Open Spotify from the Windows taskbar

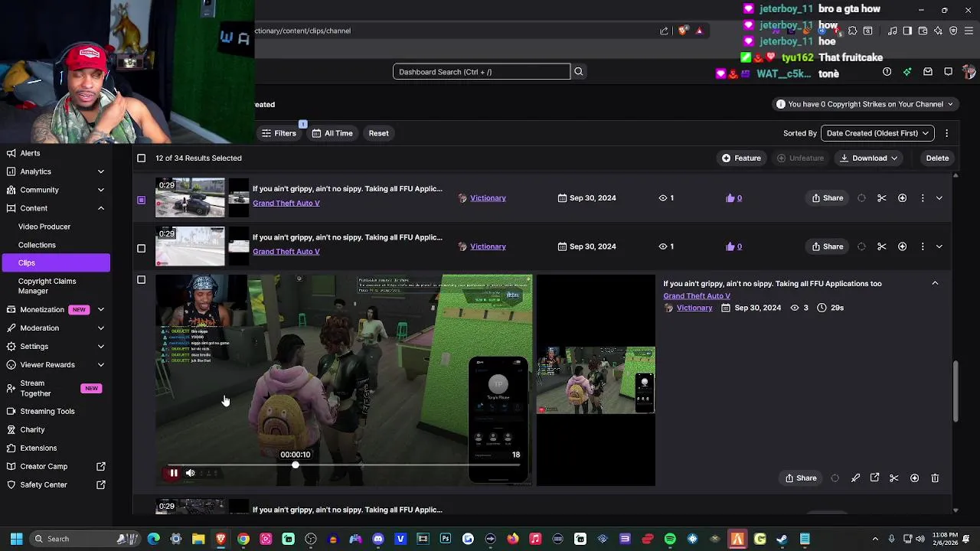coord(670,539)
